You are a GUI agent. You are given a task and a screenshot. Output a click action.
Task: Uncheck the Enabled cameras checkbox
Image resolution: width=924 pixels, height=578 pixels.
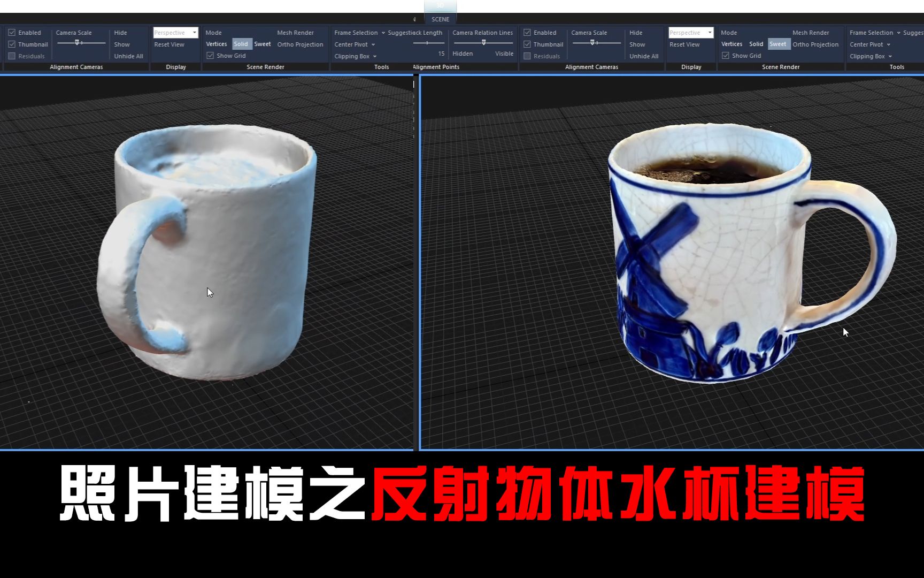[x=12, y=32]
